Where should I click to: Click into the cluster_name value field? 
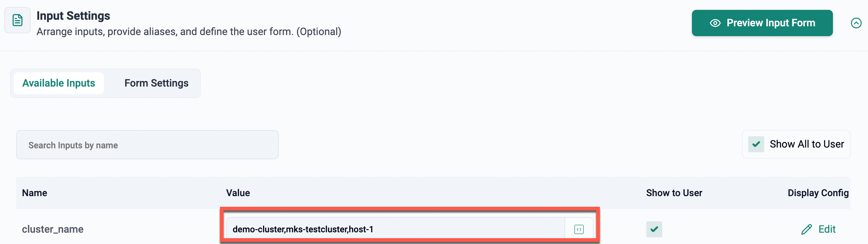tap(395, 229)
